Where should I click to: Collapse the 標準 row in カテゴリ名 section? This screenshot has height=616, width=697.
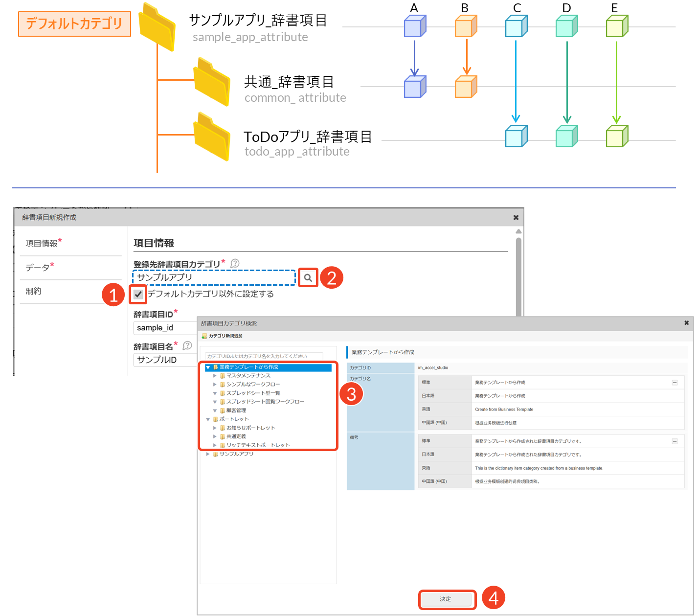675,383
